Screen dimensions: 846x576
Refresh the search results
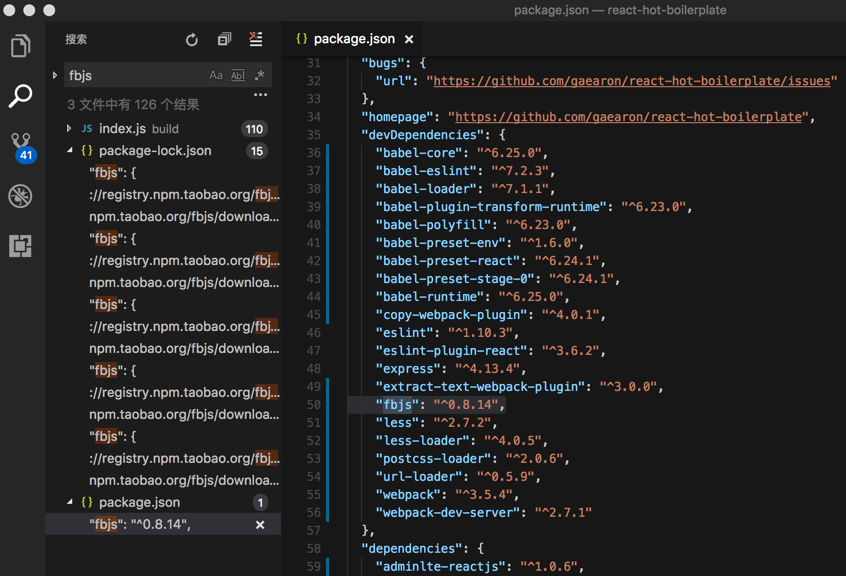[192, 40]
